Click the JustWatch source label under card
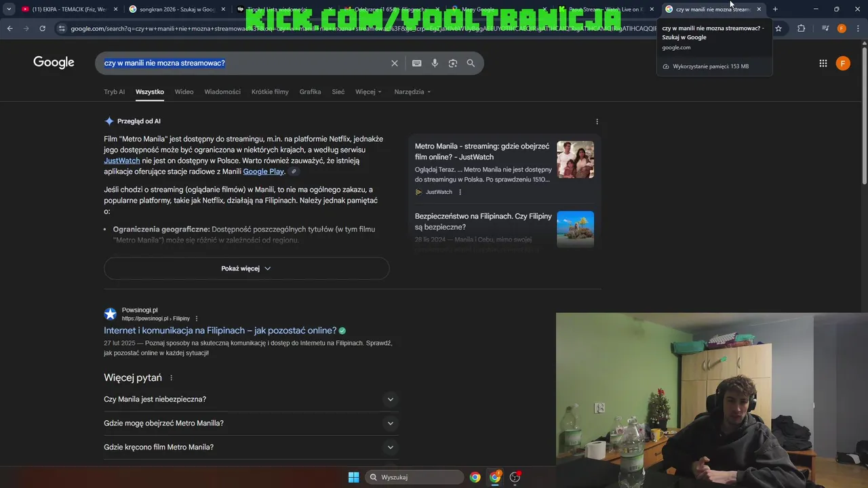The image size is (868, 488). (439, 192)
